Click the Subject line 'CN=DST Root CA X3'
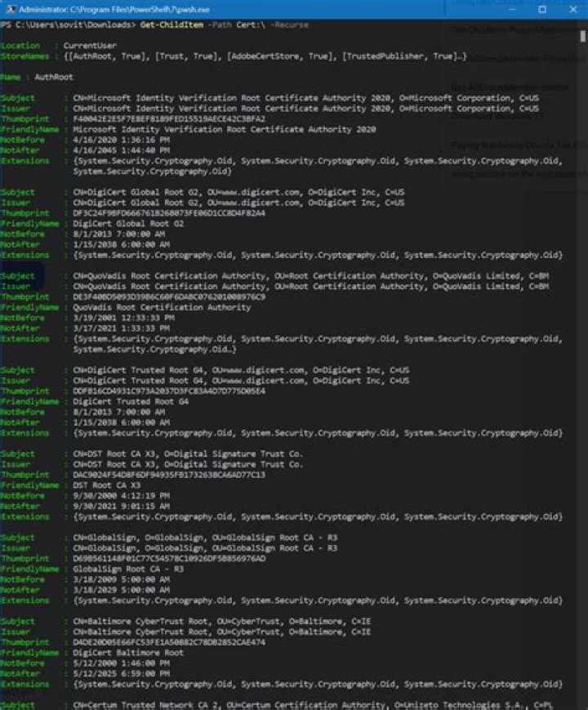The image size is (588, 710). pos(188,453)
